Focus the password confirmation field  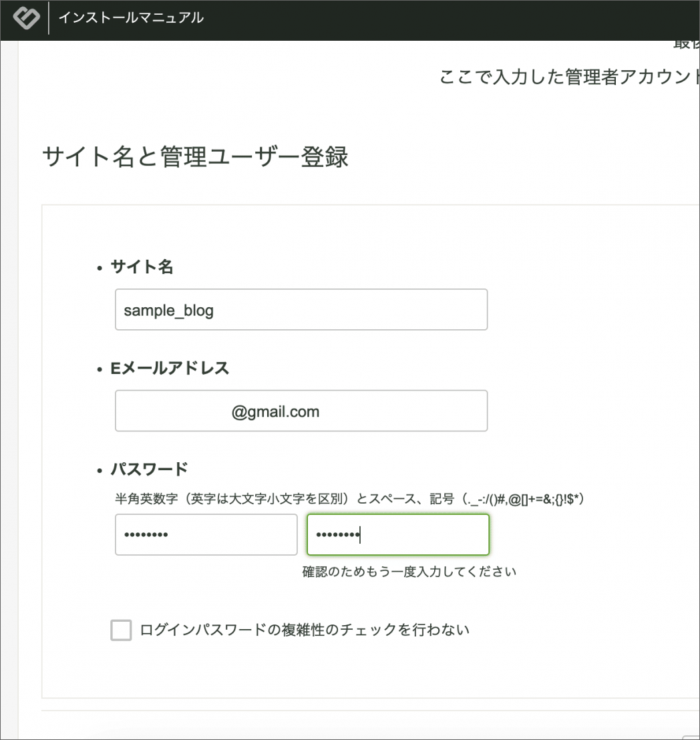click(x=398, y=534)
